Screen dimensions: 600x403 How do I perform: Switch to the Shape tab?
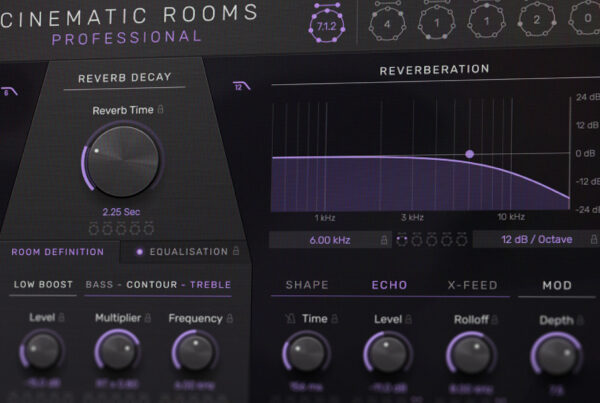(x=307, y=285)
